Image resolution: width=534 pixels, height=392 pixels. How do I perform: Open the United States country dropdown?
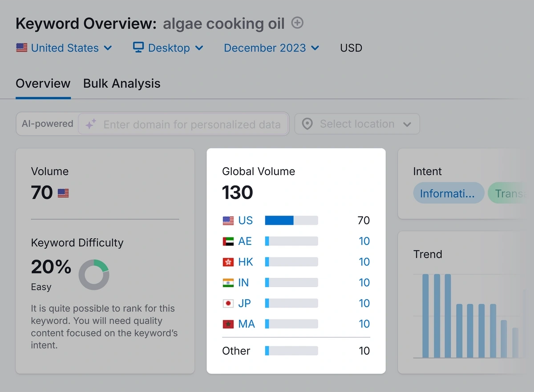(x=64, y=48)
